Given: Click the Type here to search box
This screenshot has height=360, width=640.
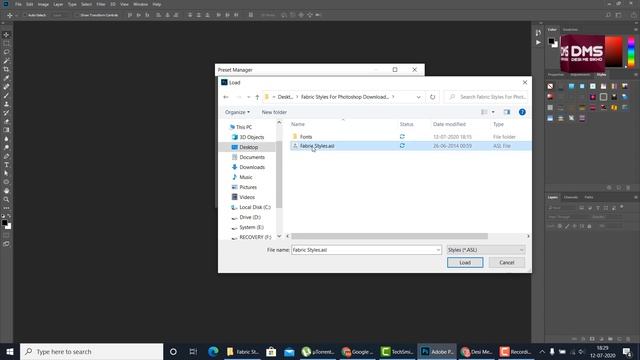Looking at the screenshot, I should pyautogui.click(x=91, y=351).
